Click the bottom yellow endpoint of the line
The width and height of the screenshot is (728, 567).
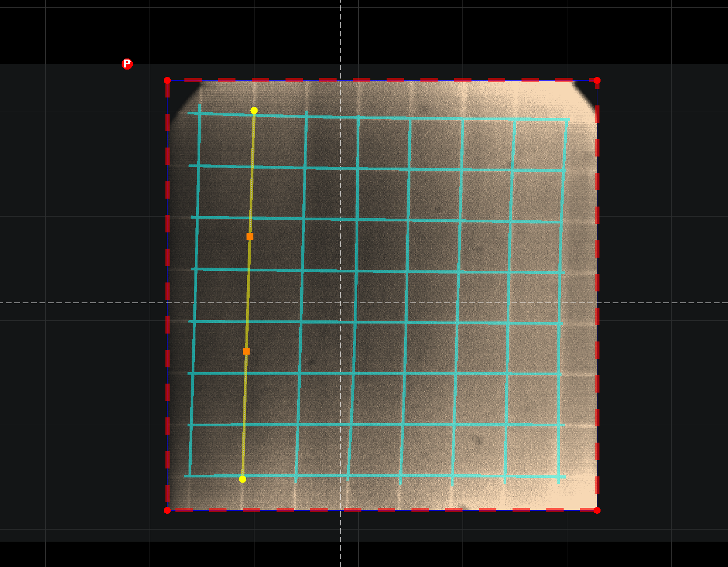[x=242, y=479]
